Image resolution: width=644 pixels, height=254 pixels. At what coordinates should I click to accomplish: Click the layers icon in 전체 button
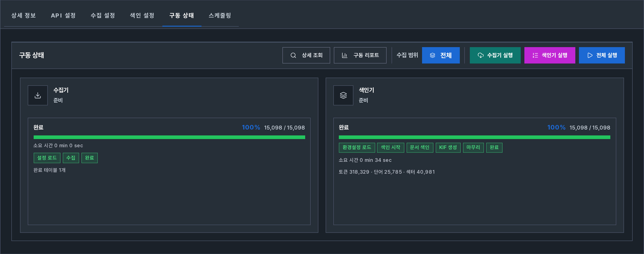point(433,55)
